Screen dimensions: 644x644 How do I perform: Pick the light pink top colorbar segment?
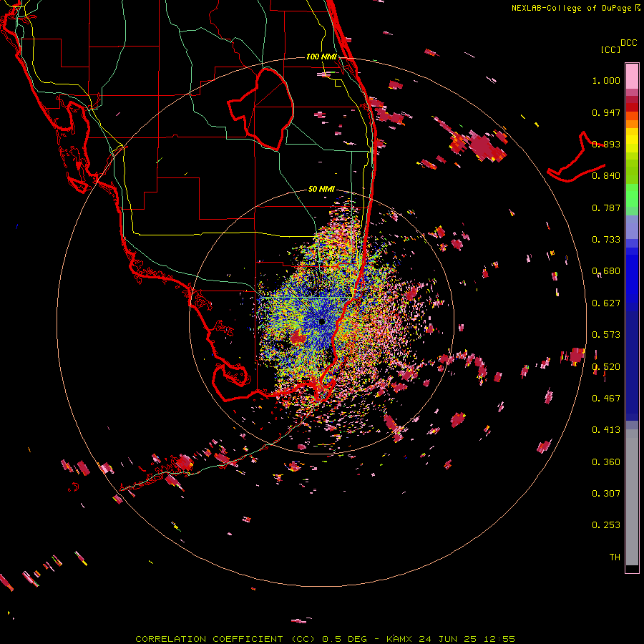point(632,77)
